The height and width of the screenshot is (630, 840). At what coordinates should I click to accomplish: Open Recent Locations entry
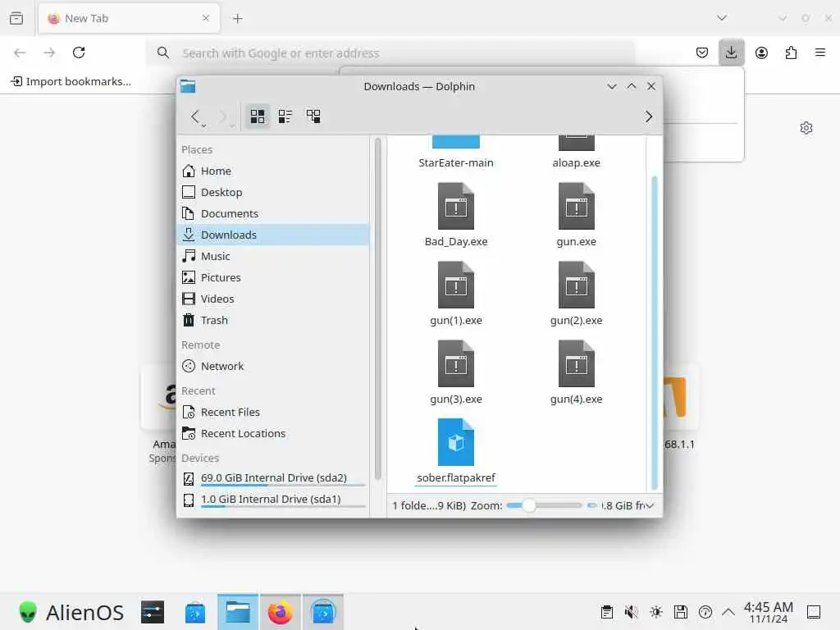[273, 433]
